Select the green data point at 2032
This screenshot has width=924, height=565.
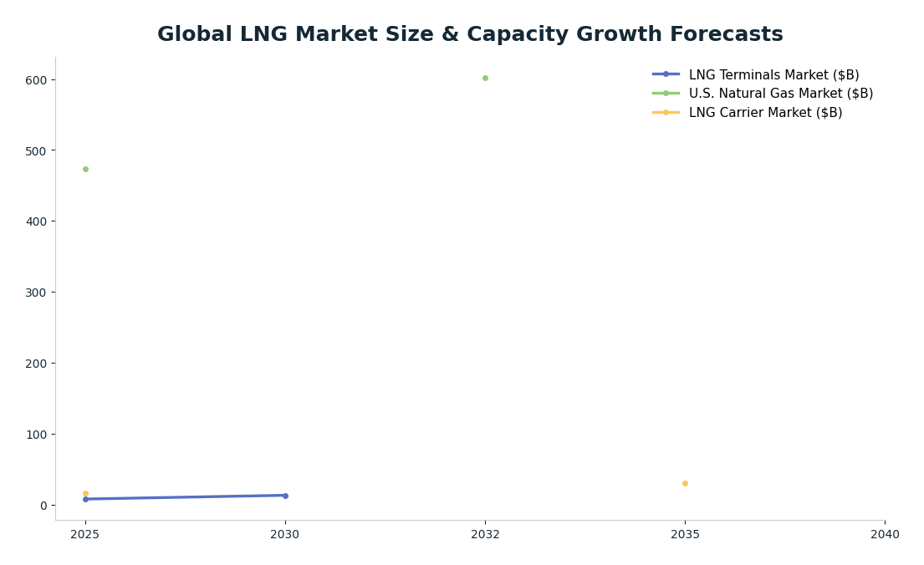pos(485,79)
